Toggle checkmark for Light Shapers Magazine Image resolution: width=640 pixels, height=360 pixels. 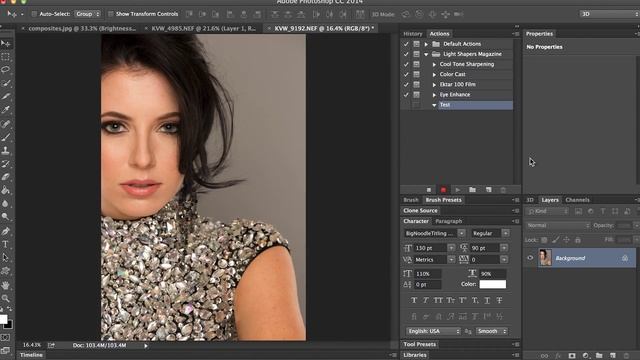point(406,54)
